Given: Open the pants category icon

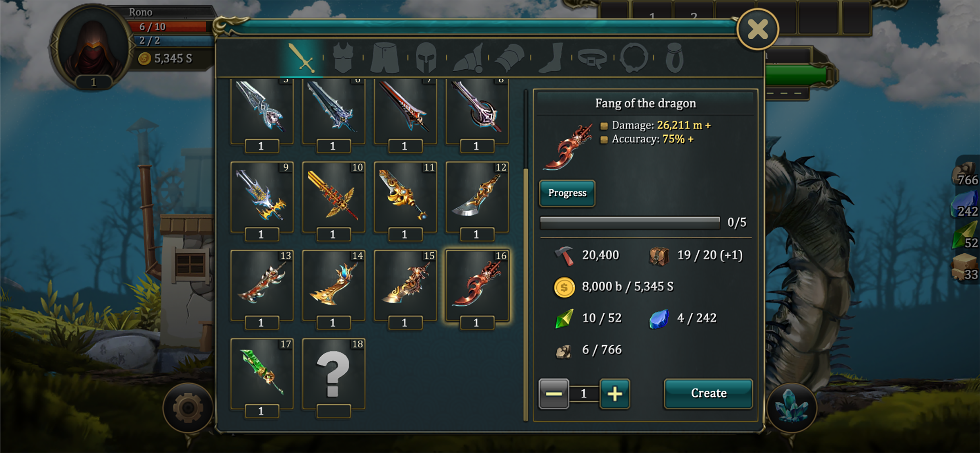Looking at the screenshot, I should pyautogui.click(x=385, y=58).
